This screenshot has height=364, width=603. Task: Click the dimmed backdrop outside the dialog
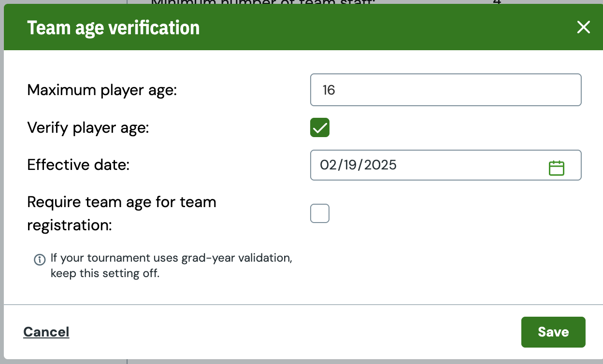tap(1, 193)
